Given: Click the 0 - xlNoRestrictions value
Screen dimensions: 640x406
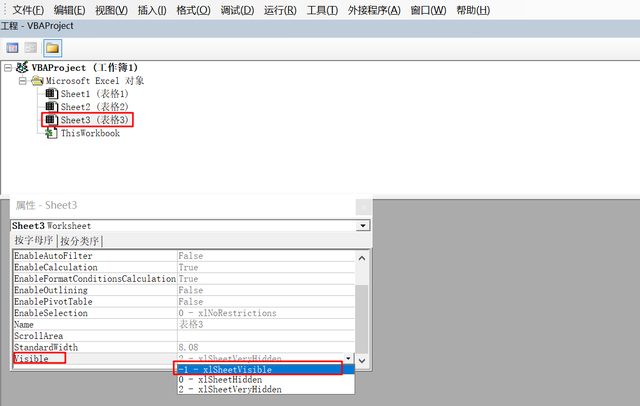Looking at the screenshot, I should [x=227, y=313].
